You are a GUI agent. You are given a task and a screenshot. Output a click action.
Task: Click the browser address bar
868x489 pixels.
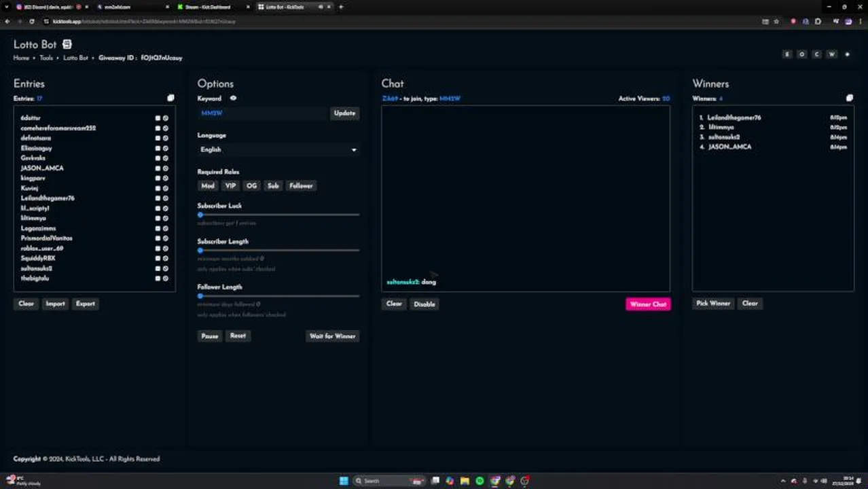(401, 21)
